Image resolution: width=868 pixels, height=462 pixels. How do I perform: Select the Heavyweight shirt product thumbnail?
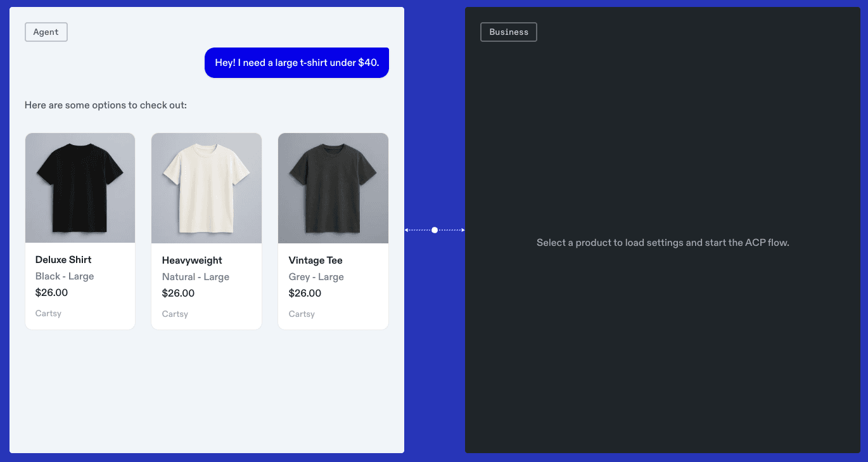click(207, 188)
